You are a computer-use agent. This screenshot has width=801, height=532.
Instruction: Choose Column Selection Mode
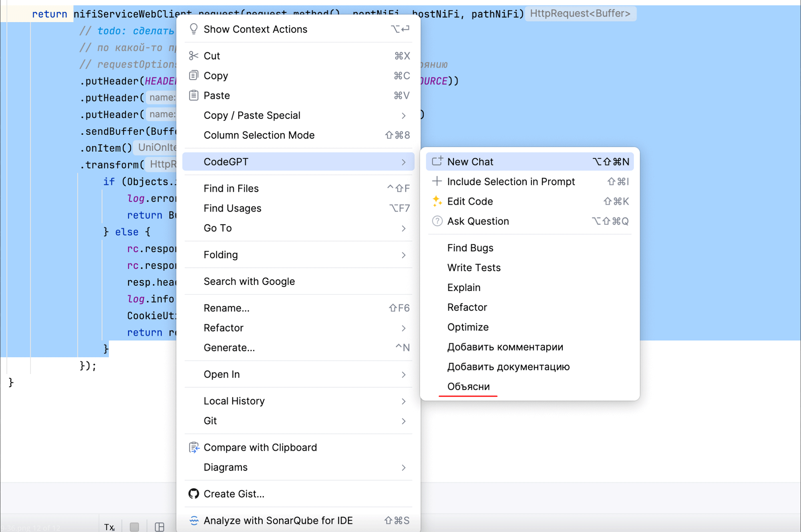click(x=259, y=135)
